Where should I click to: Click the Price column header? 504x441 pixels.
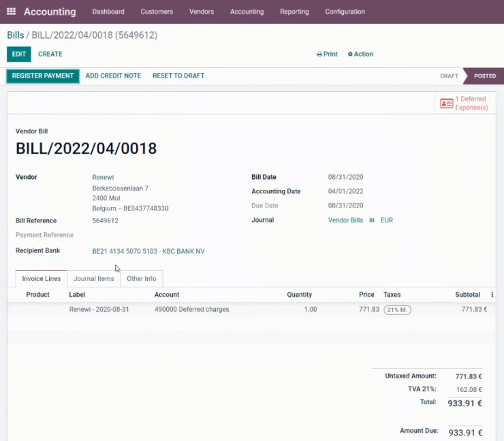[x=366, y=295]
